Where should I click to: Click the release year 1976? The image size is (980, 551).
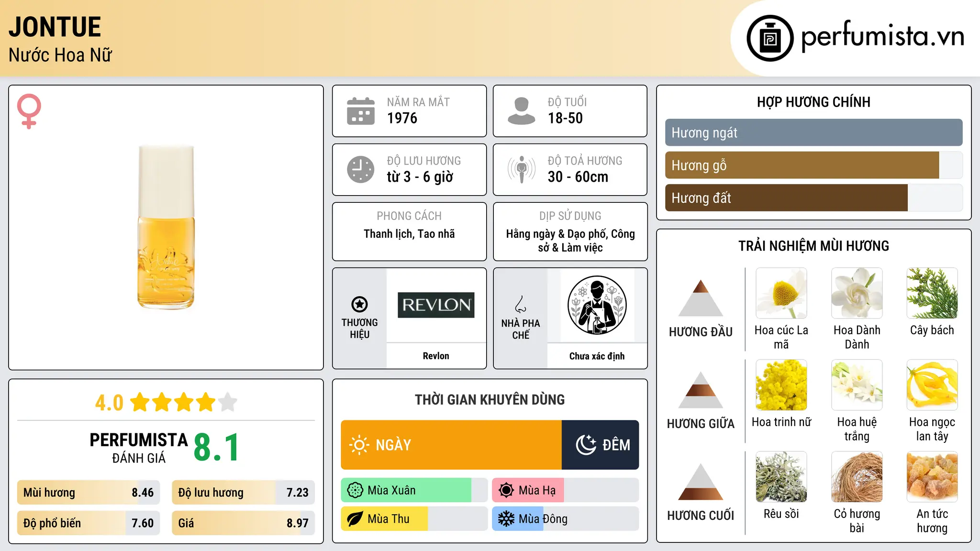(x=402, y=118)
